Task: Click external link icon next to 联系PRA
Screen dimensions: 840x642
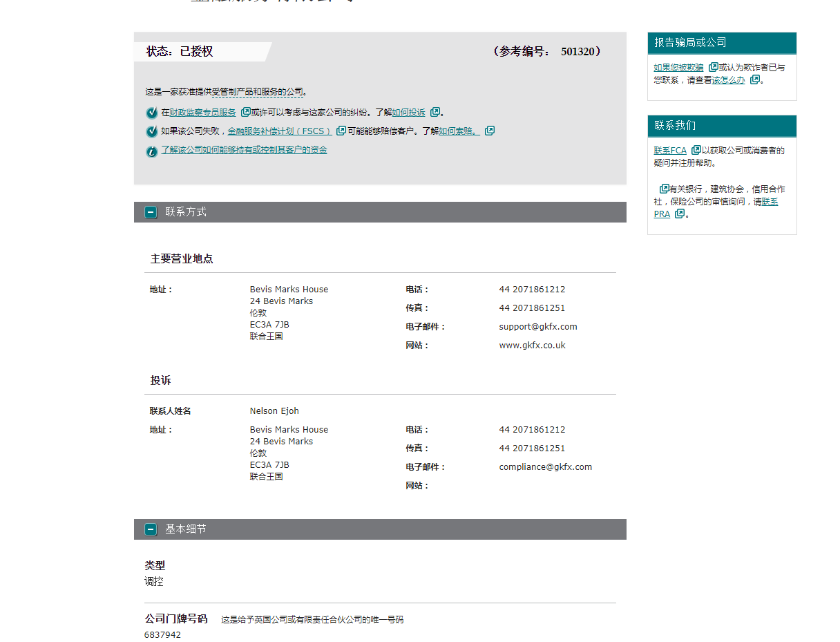Action: [x=679, y=213]
